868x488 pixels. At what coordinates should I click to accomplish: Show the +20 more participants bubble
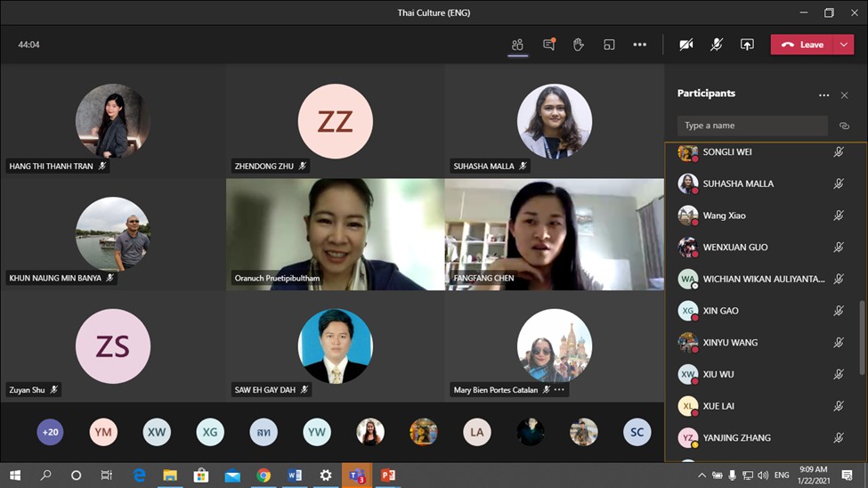[x=51, y=432]
